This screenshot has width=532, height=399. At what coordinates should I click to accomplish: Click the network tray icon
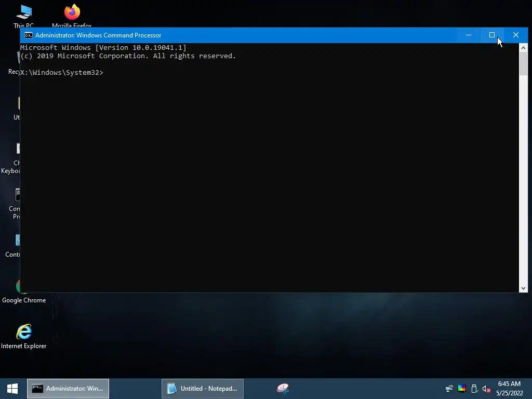point(449,389)
